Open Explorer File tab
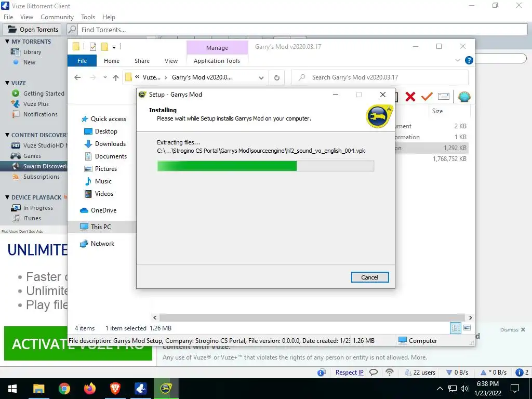The image size is (532, 399). tap(82, 61)
